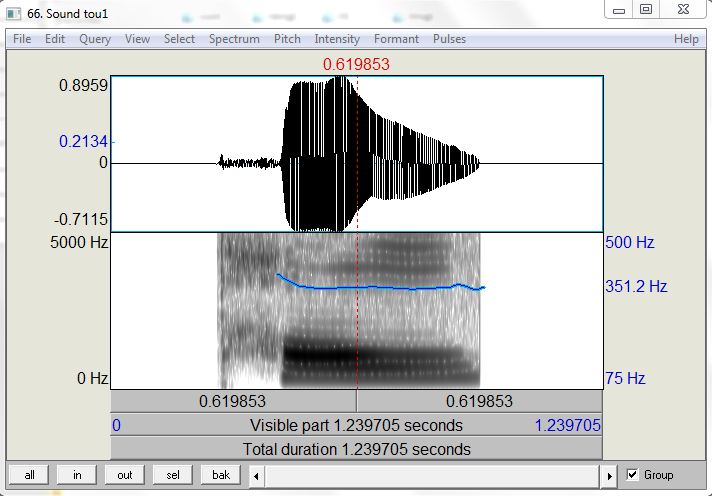712x496 pixels.
Task: Click the blue pitch contour line
Action: (x=380, y=287)
